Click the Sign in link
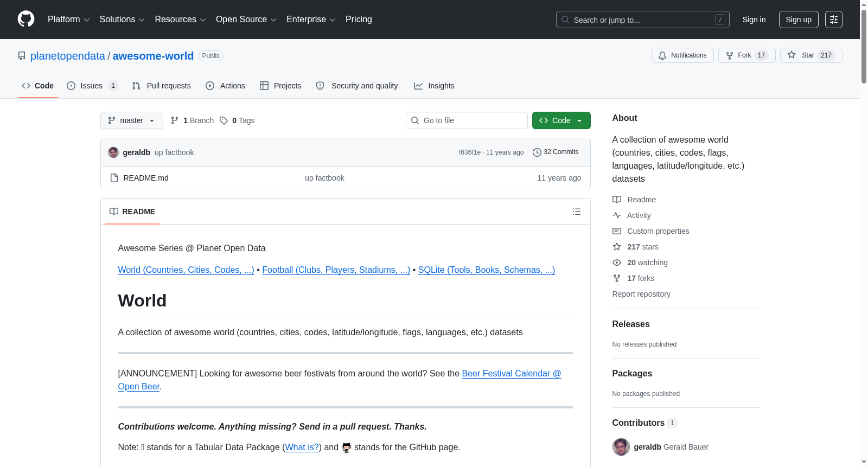 pyautogui.click(x=754, y=20)
